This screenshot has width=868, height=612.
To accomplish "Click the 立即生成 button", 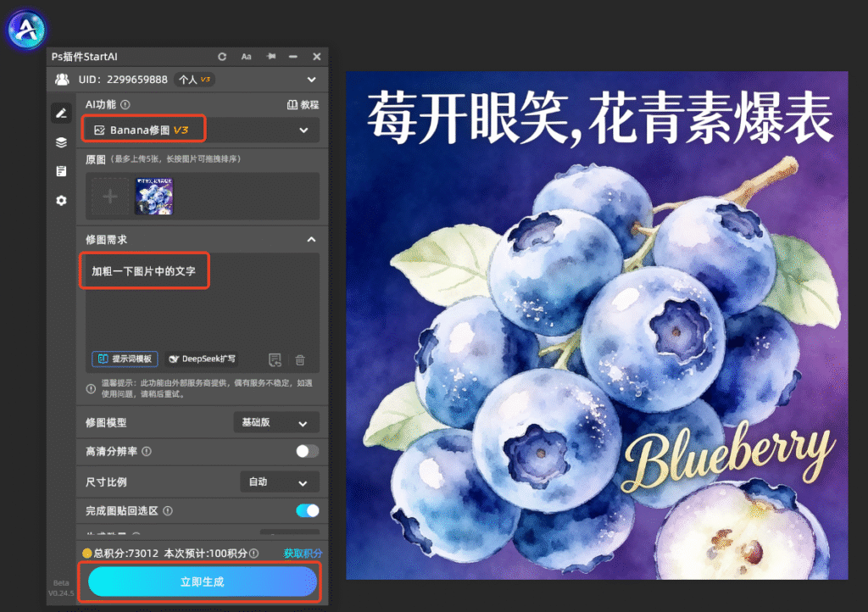I will [x=202, y=581].
